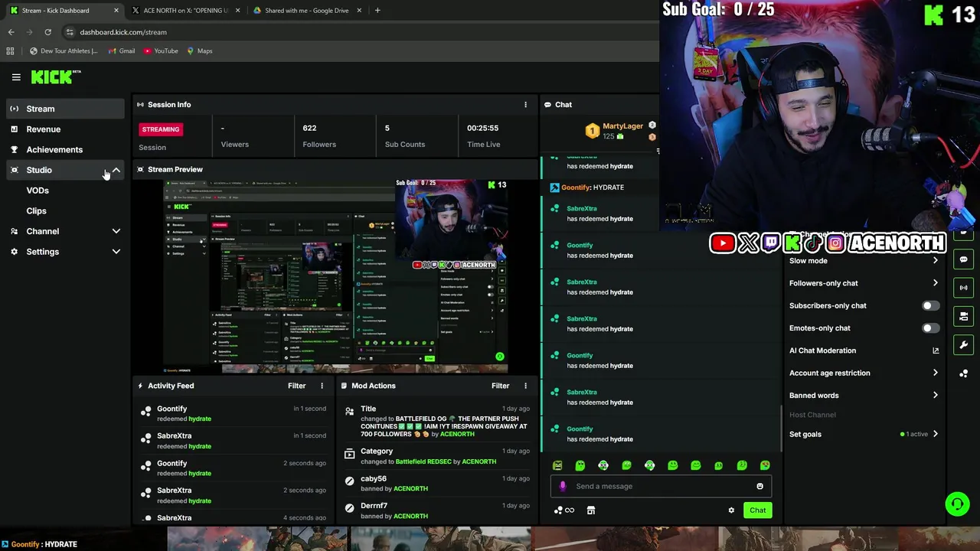Open Mod Actions Filter dropdown
Screen dimensions: 980x551
tap(500, 386)
